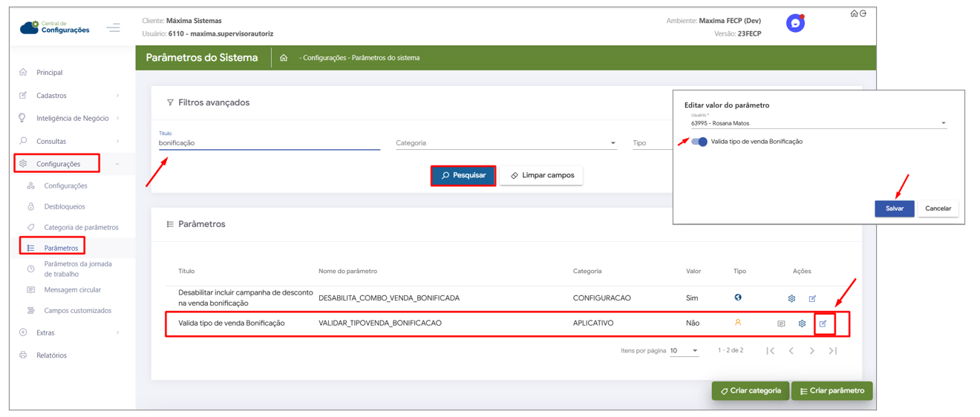The width and height of the screenshot is (980, 417).
Task: Select Desbloqueios in the sidebar
Action: (x=65, y=207)
